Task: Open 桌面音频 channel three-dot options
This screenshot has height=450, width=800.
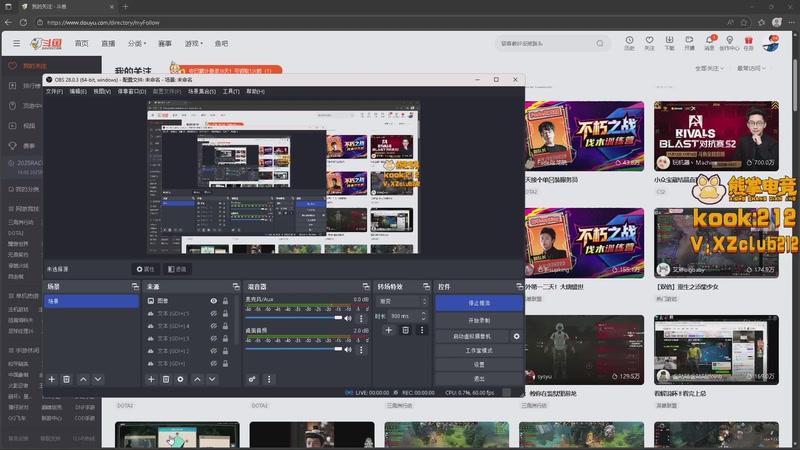Action: click(x=361, y=350)
